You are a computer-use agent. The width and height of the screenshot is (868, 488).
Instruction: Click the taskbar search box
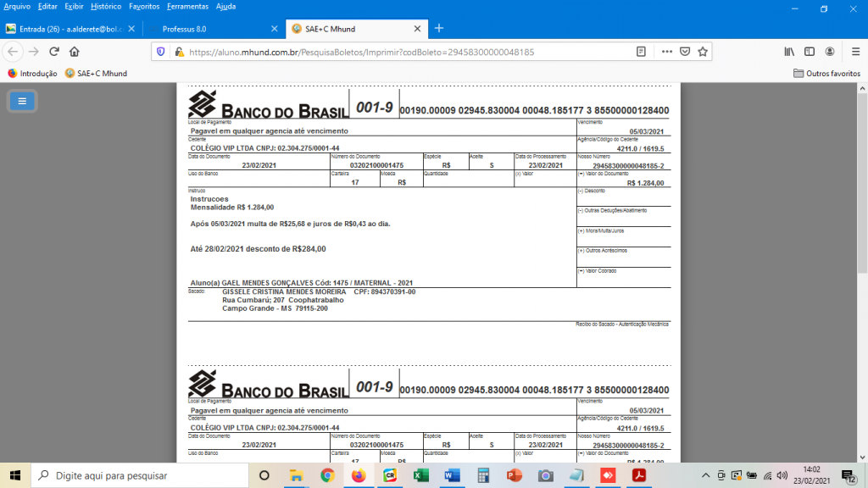[x=140, y=475]
